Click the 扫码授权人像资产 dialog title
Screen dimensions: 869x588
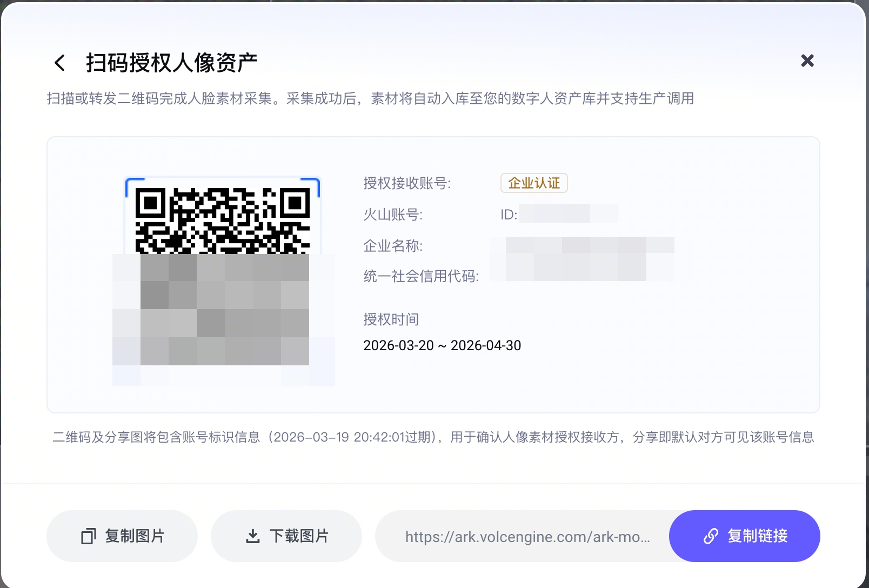click(x=172, y=63)
